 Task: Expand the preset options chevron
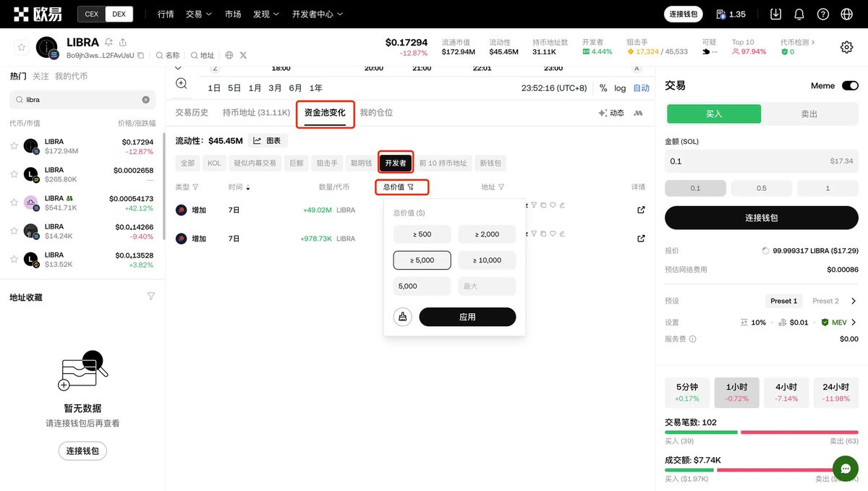click(854, 301)
